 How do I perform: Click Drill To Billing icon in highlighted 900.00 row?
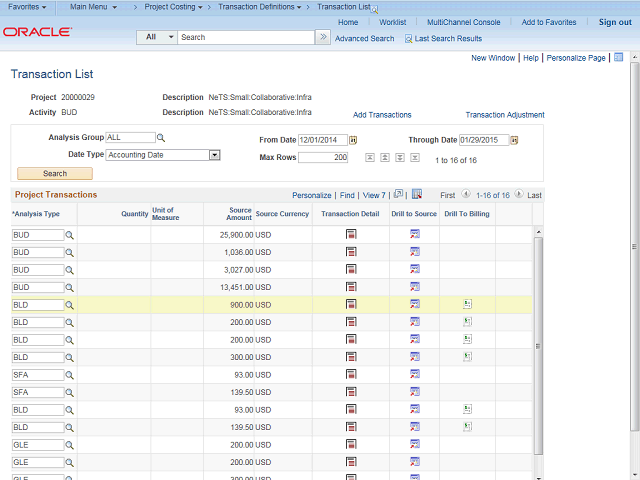[x=467, y=304]
